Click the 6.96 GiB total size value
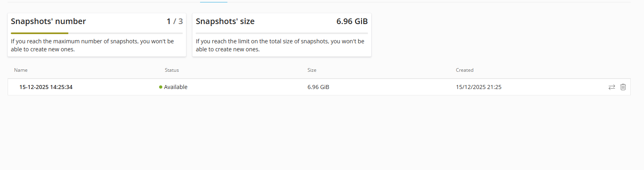Image resolution: width=644 pixels, height=170 pixels. click(x=352, y=21)
